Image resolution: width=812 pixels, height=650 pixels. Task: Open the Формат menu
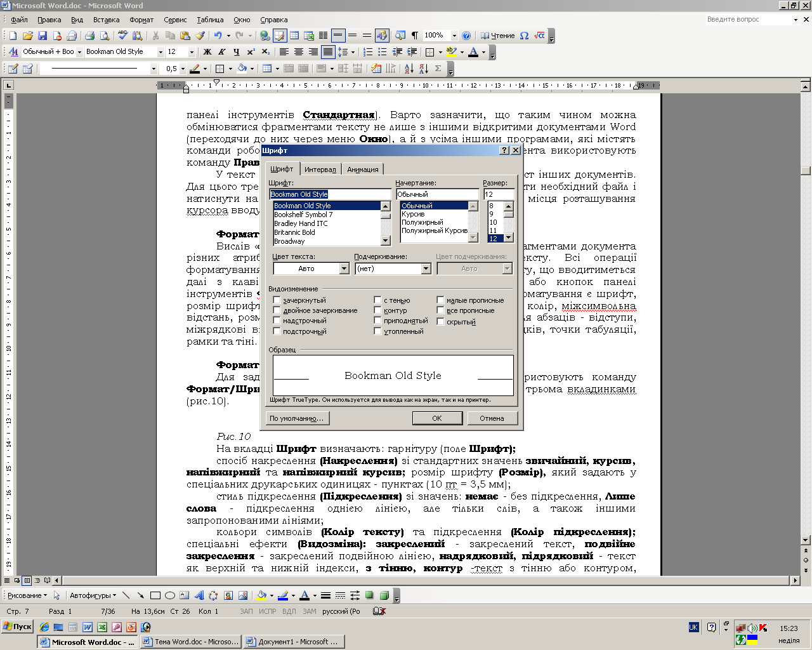[x=141, y=20]
